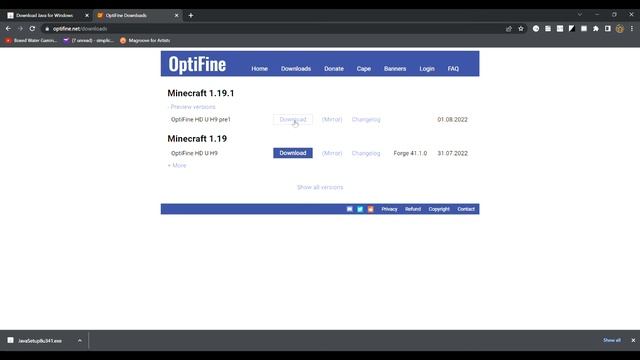Switch to the Download Java for Windows tab
Image resolution: width=640 pixels, height=360 pixels.
point(44,16)
